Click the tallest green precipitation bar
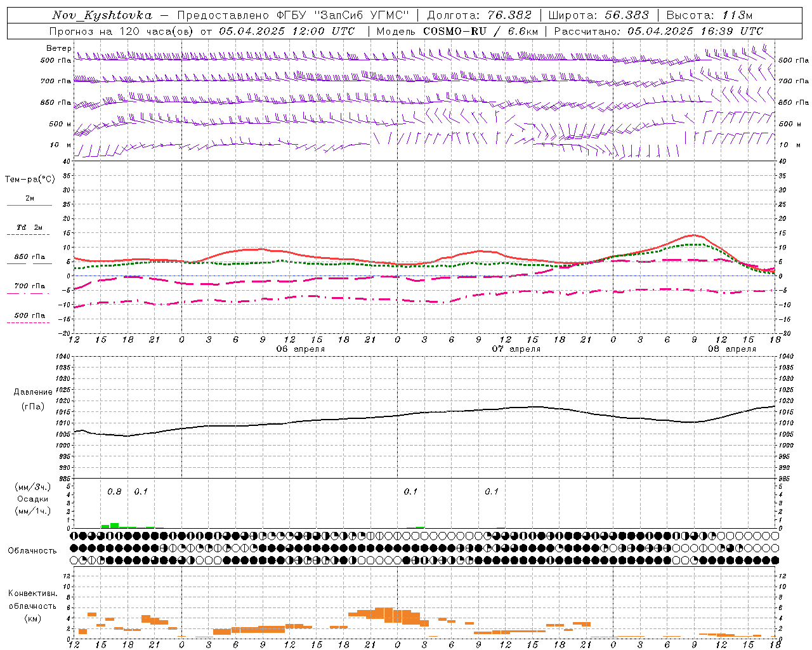This screenshot has width=812, height=650. pyautogui.click(x=115, y=526)
